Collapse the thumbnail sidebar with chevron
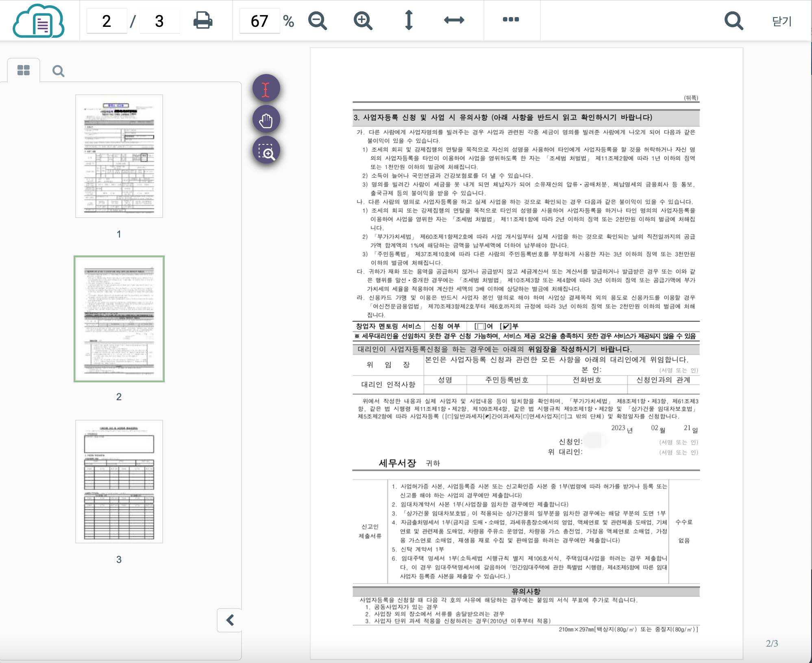The width and height of the screenshot is (812, 663). point(230,620)
